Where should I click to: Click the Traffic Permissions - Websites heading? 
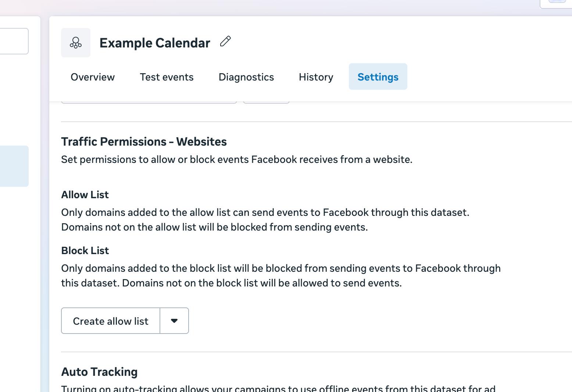coord(144,142)
